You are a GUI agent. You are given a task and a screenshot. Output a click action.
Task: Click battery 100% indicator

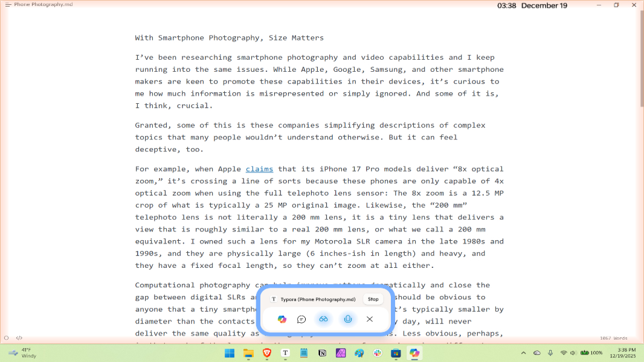591,353
